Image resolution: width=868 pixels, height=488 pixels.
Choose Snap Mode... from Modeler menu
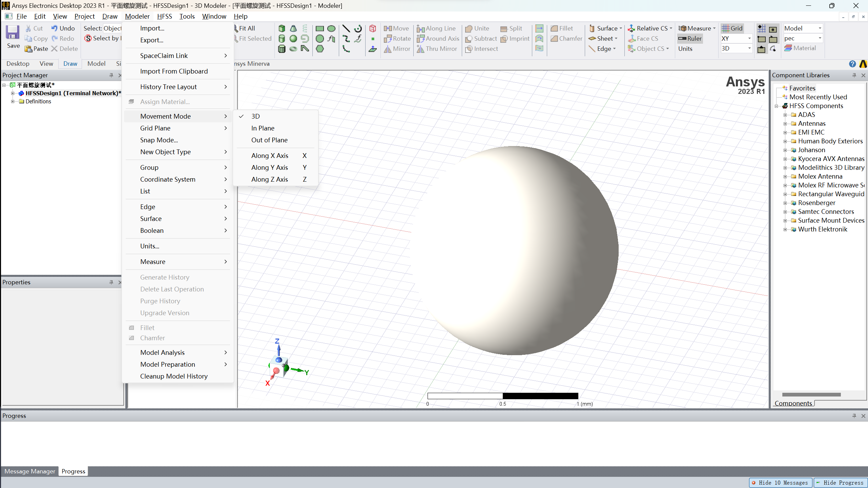coord(178,140)
